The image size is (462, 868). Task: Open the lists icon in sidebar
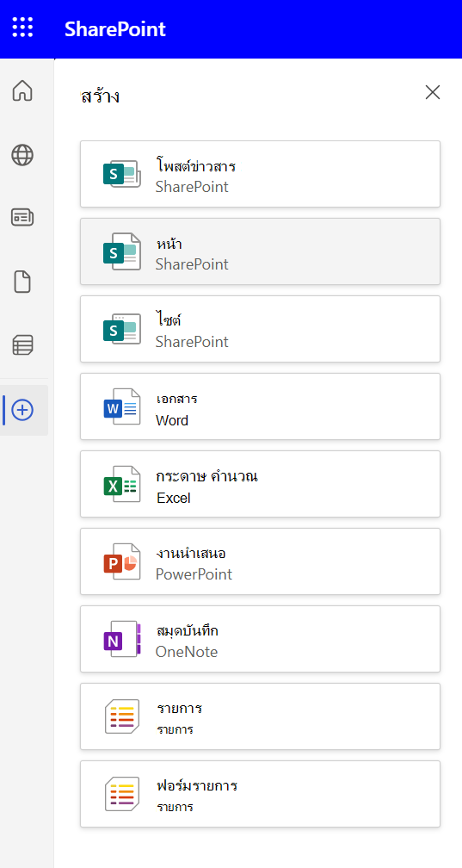tap(22, 344)
